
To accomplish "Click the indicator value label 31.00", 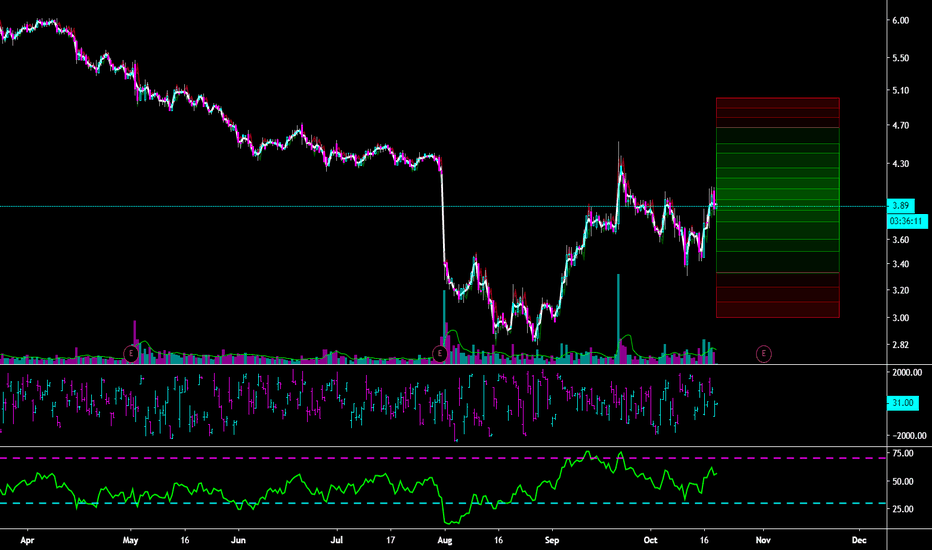I will 902,403.
